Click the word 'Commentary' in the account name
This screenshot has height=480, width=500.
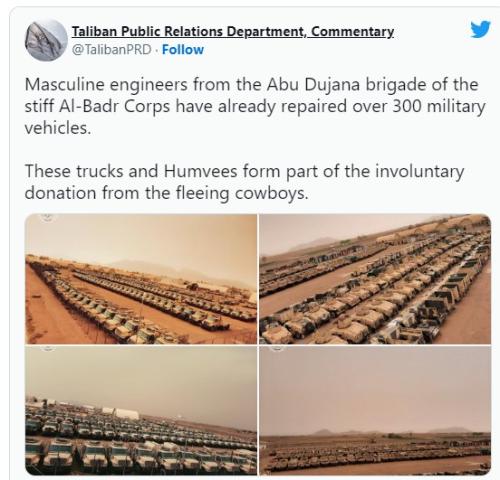point(352,32)
